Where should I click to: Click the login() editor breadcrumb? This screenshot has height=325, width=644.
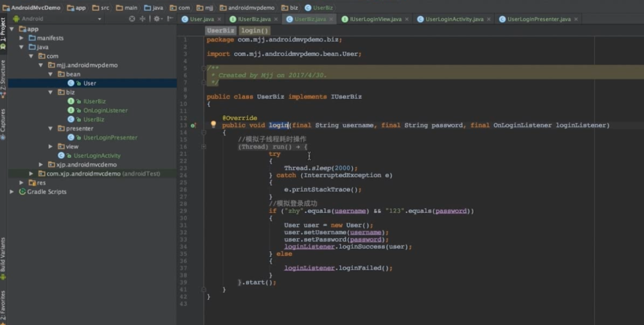point(255,31)
